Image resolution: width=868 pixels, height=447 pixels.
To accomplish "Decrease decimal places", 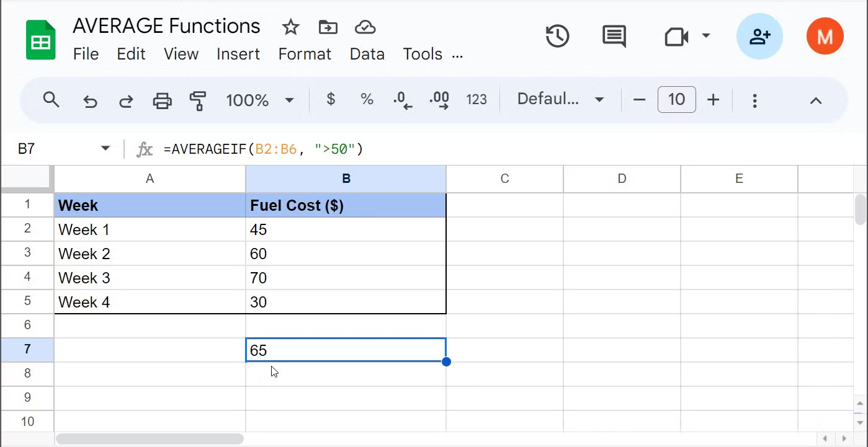I will (x=402, y=99).
